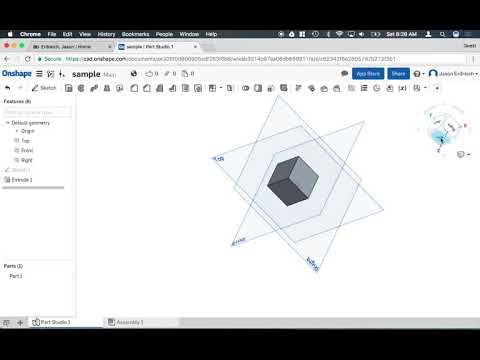Screen dimensions: 480x360
Task: Select the Chamfer tool
Action: pos(147,88)
